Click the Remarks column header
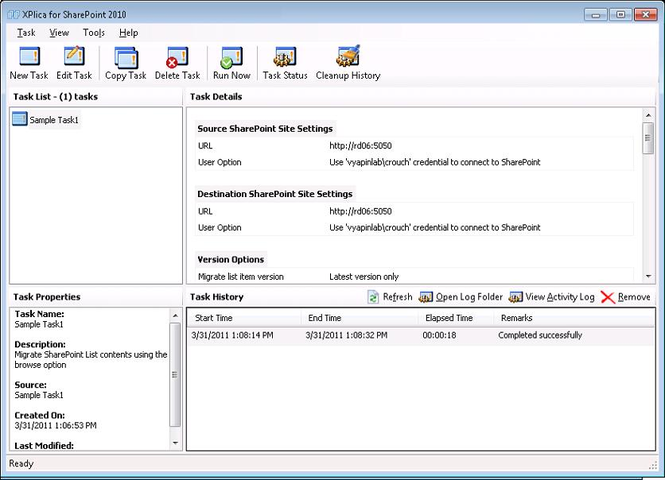 [x=574, y=318]
